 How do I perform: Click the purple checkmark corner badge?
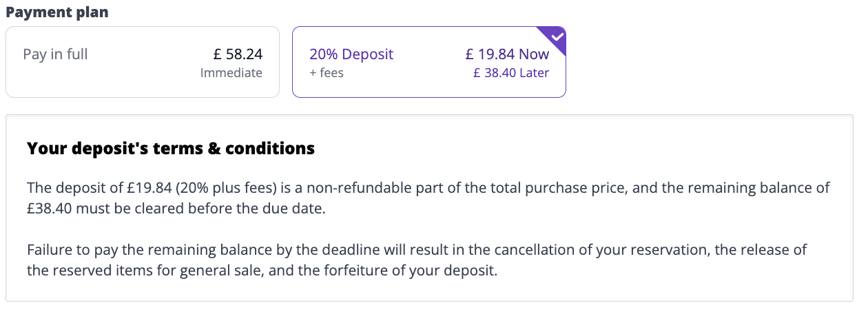557,36
